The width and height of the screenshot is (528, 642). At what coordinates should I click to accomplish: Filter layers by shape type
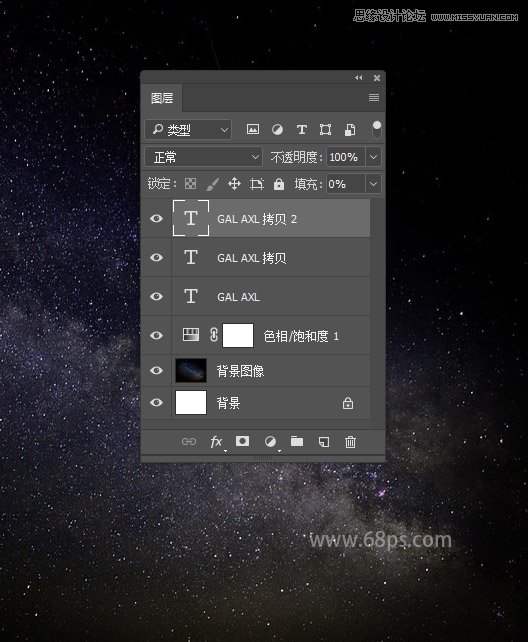click(x=325, y=130)
